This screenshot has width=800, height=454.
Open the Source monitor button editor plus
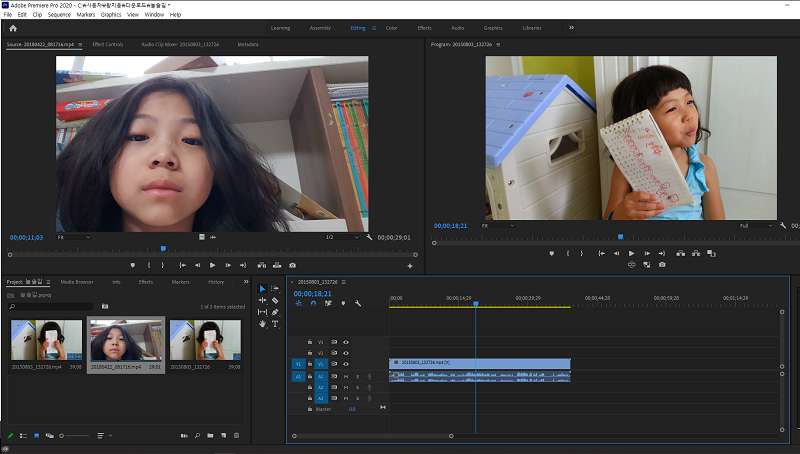410,266
